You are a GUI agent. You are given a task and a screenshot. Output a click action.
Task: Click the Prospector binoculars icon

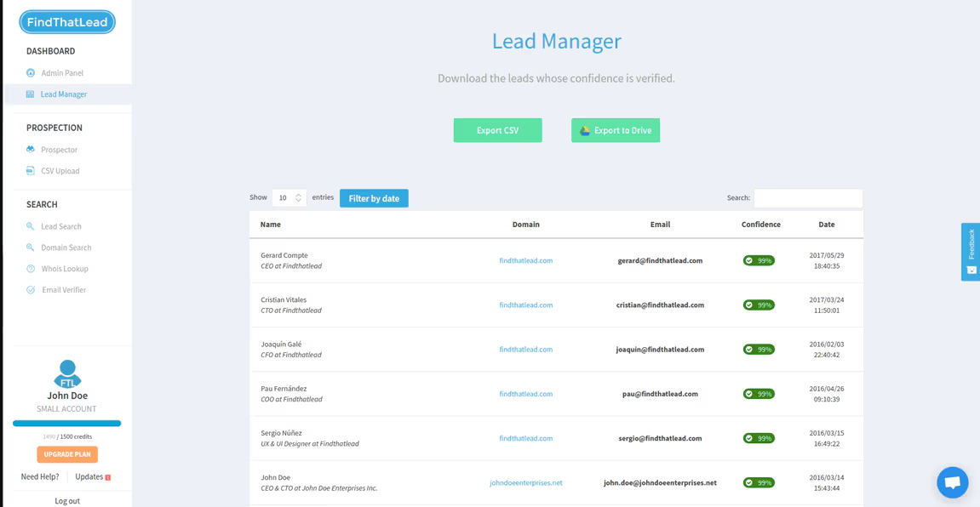[x=30, y=150]
